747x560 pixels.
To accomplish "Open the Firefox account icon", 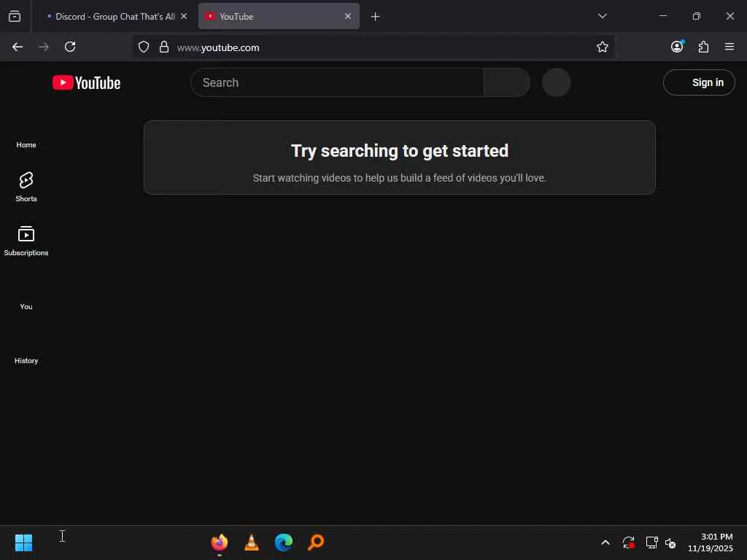I will [x=677, y=46].
